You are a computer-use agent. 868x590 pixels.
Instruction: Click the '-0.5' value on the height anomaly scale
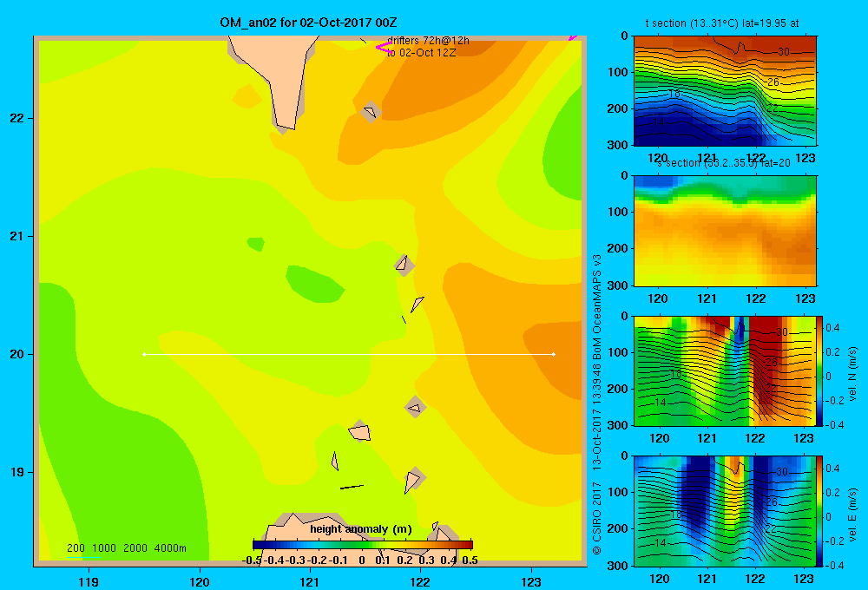click(x=252, y=560)
